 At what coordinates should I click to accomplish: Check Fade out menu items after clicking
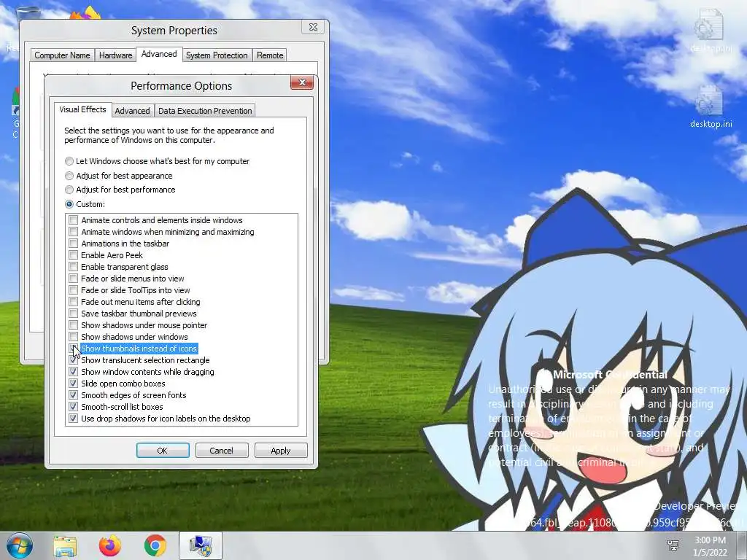(74, 302)
